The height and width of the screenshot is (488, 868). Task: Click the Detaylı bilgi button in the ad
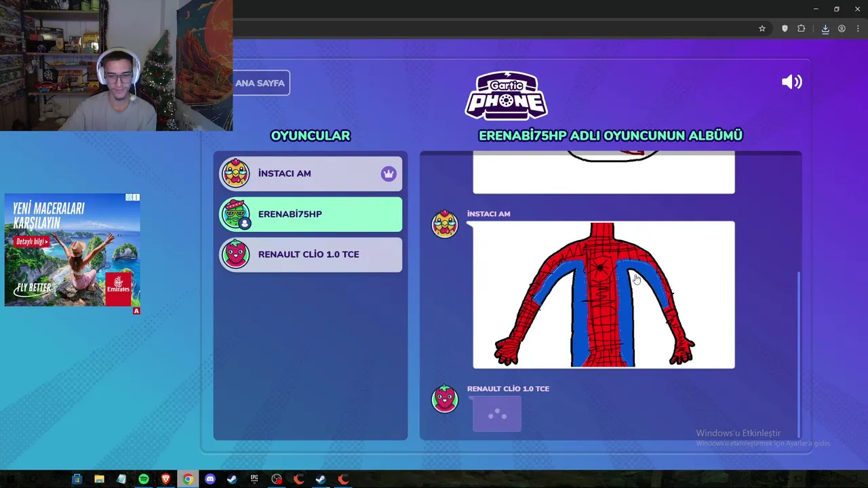coord(33,242)
